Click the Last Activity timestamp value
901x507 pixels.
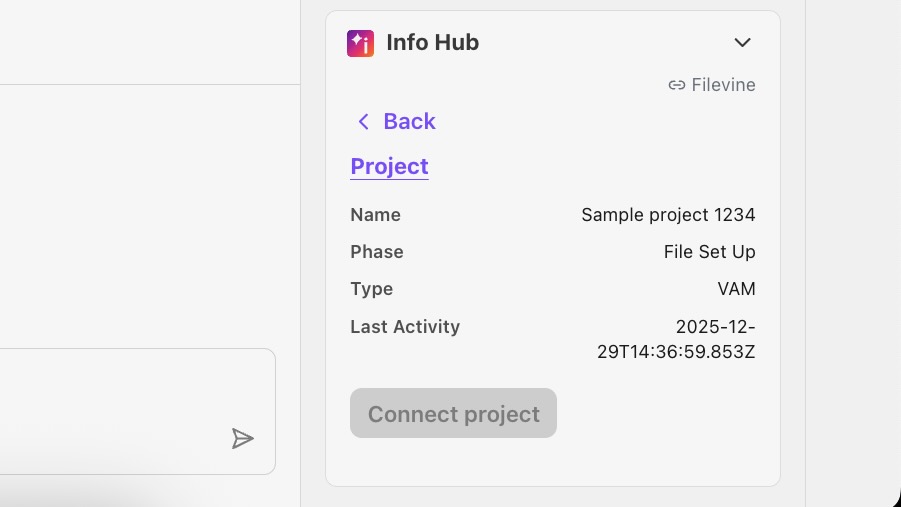coord(676,339)
